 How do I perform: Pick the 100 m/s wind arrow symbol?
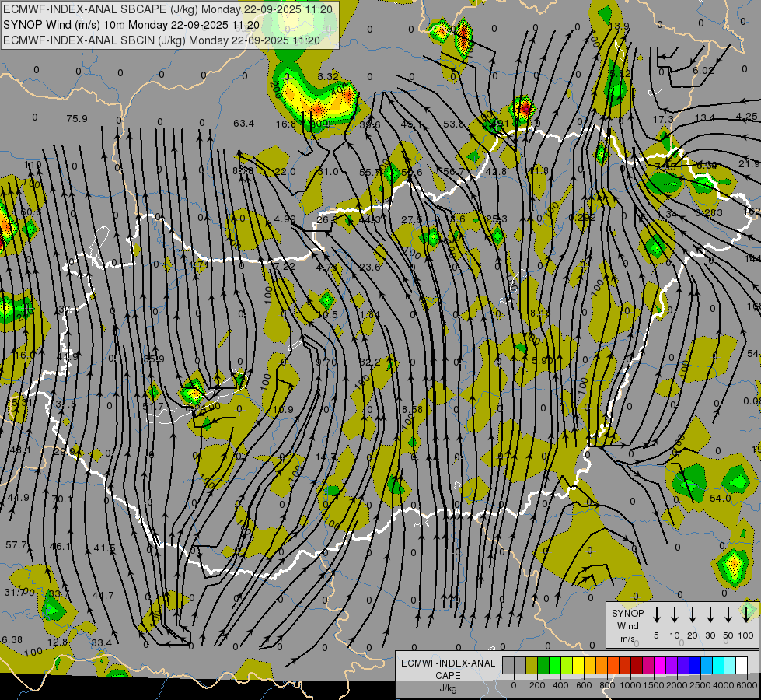[746, 614]
